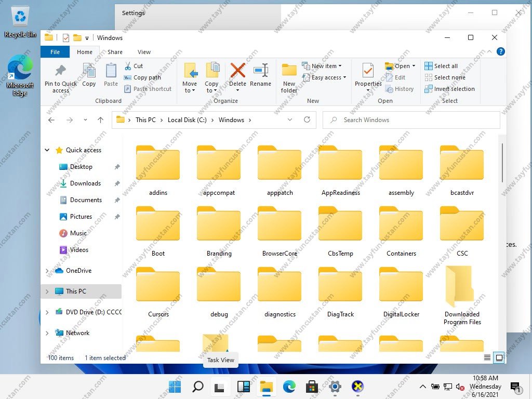Go forward with the right arrow
This screenshot has height=399, width=532.
click(x=70, y=120)
